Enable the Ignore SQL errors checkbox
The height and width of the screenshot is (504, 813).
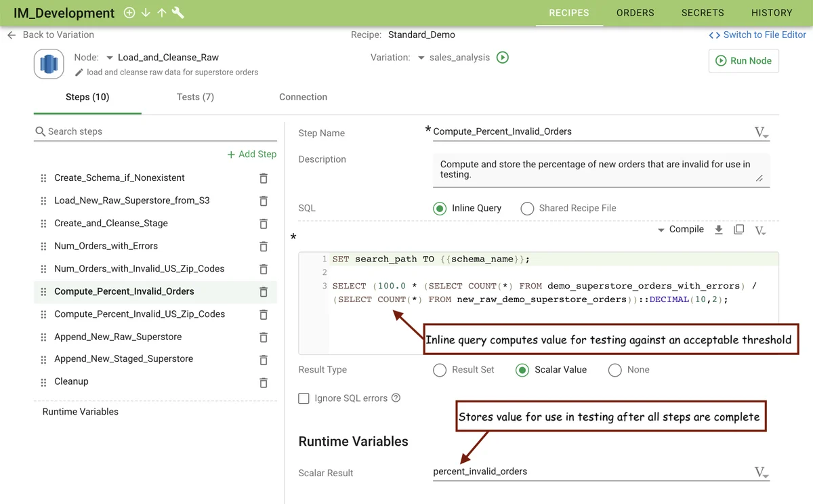304,398
